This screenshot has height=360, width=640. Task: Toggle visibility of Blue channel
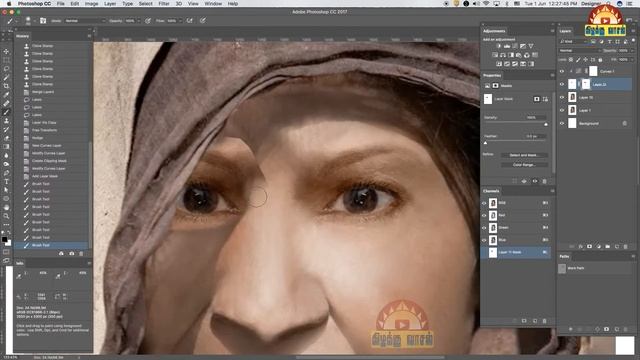(x=484, y=240)
